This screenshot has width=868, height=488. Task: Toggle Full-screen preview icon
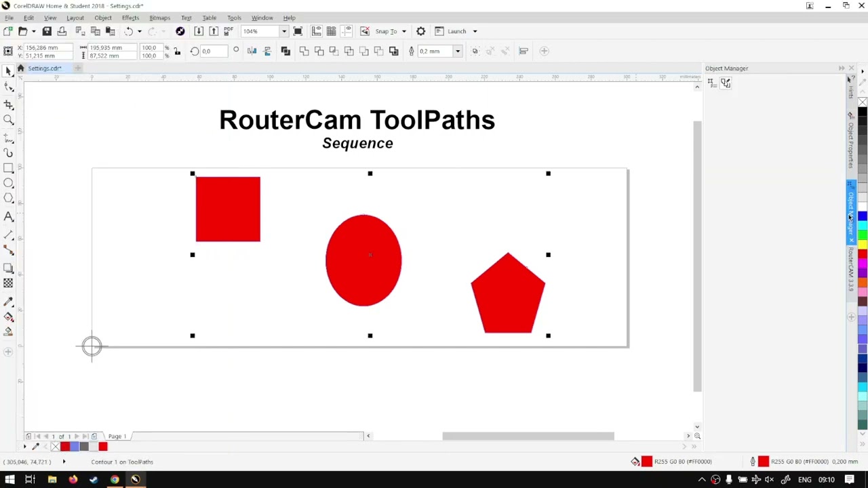(x=298, y=31)
